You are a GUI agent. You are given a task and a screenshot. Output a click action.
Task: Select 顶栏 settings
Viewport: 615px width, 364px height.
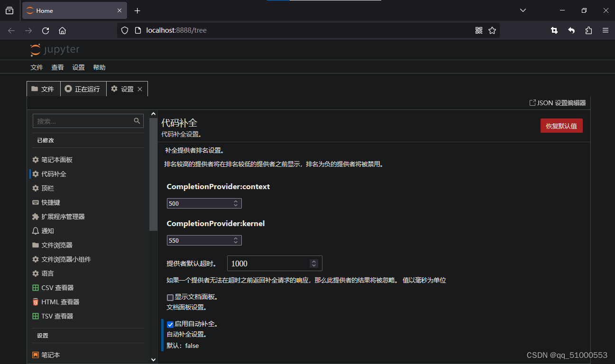(88, 188)
